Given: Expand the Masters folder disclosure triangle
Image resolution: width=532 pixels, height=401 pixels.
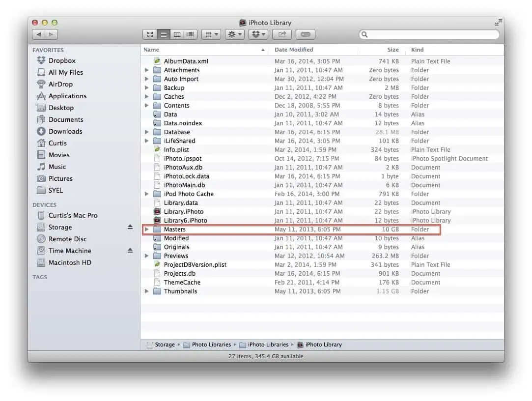Looking at the screenshot, I should [146, 229].
